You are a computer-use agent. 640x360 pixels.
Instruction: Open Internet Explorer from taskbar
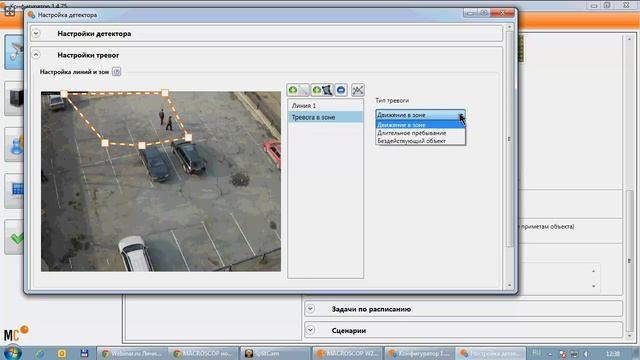tap(40, 353)
